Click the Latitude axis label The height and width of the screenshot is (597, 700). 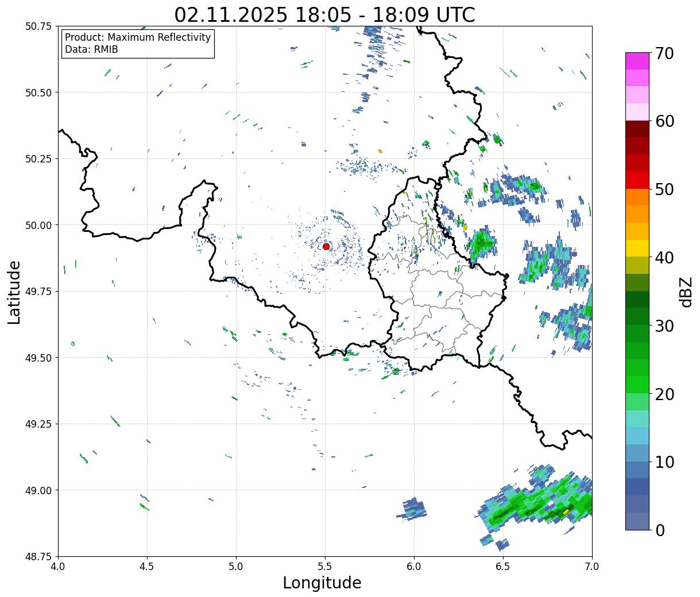[x=14, y=292]
